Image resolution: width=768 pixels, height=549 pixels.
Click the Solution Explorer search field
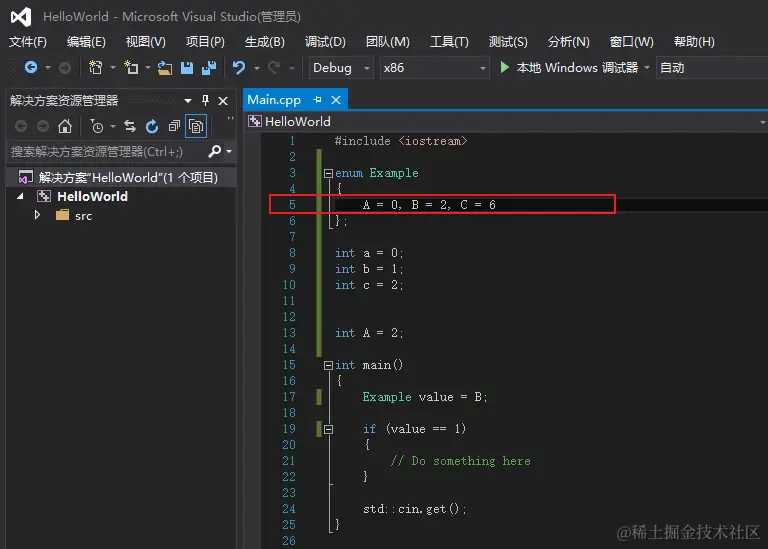pyautogui.click(x=108, y=151)
